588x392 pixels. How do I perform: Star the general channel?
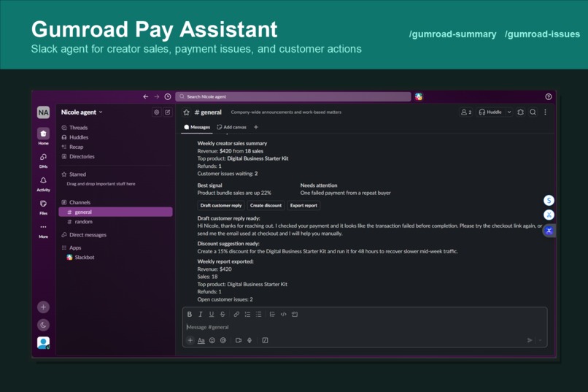tap(186, 112)
